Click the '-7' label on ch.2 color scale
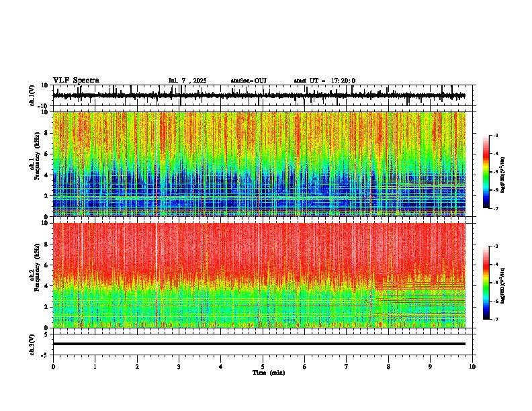The height and width of the screenshot is (411, 532). point(496,319)
